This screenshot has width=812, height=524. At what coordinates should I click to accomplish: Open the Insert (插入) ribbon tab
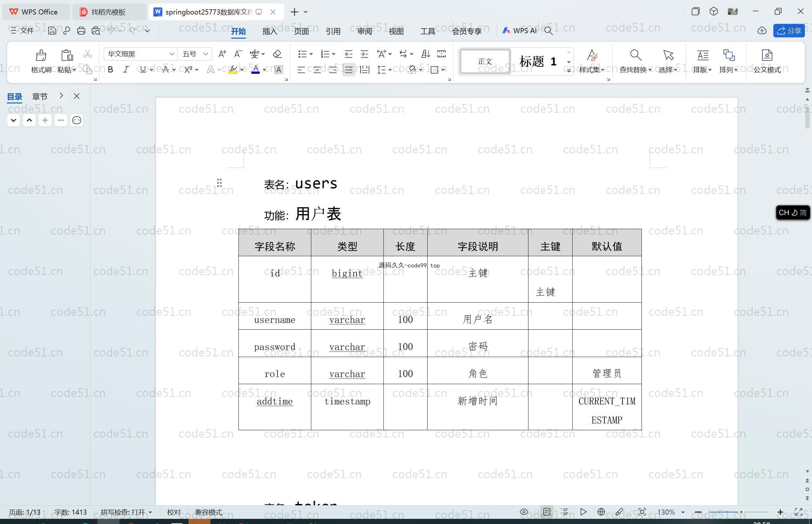270,31
